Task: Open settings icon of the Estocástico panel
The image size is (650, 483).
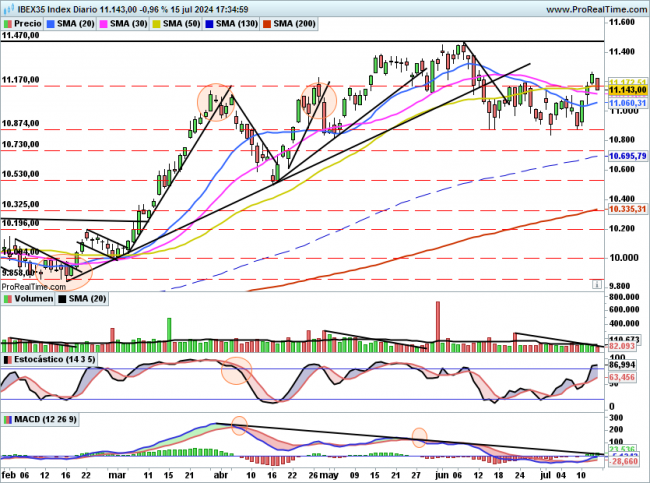Action: (6, 358)
